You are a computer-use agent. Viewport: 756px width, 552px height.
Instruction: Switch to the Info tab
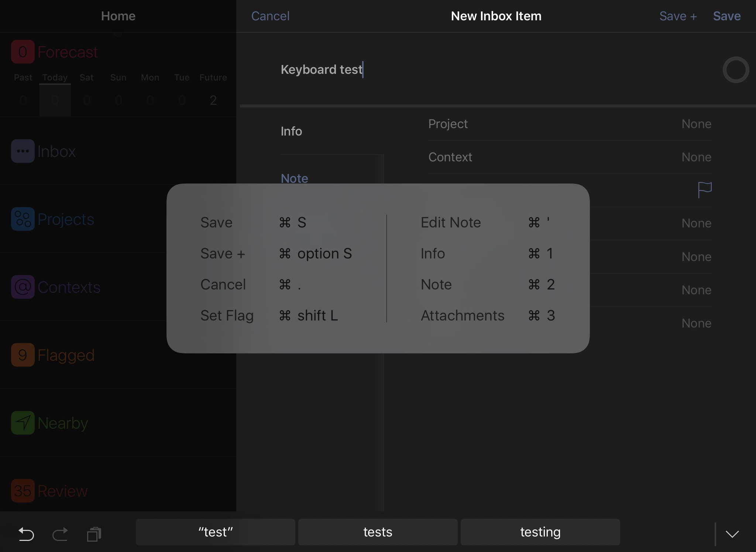pyautogui.click(x=291, y=131)
